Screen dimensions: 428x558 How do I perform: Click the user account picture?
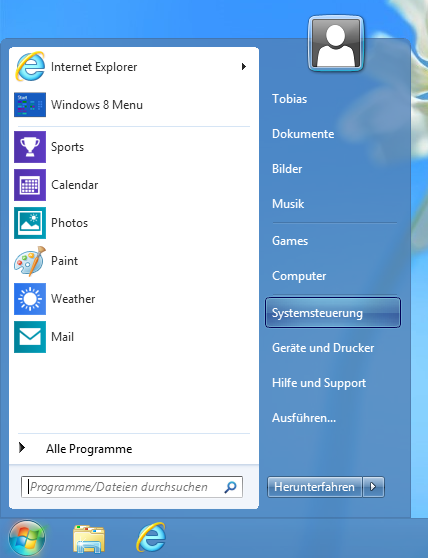[x=336, y=43]
